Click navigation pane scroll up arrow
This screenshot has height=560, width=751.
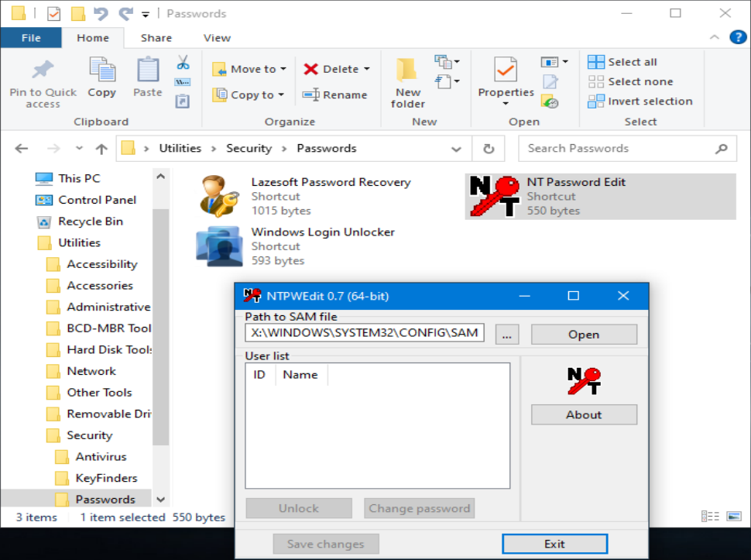[x=161, y=177]
